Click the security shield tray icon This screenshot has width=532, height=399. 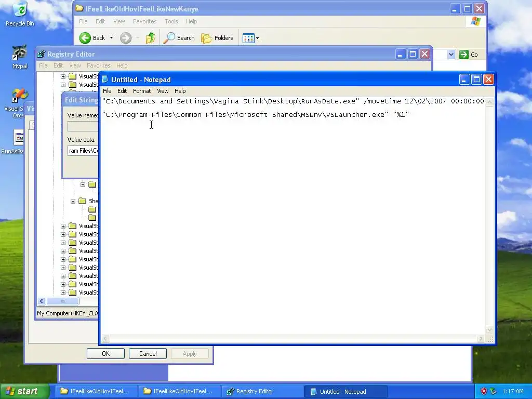click(484, 391)
